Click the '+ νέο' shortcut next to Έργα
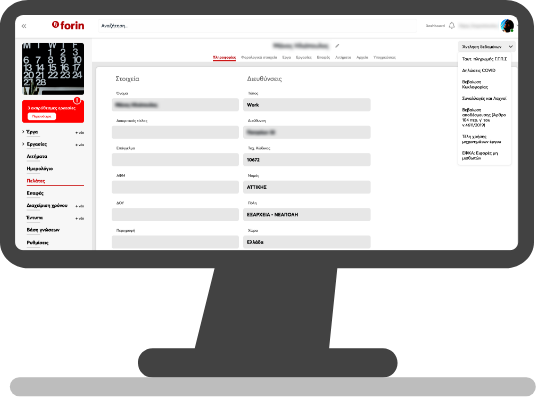536x397 pixels. pos(80,133)
